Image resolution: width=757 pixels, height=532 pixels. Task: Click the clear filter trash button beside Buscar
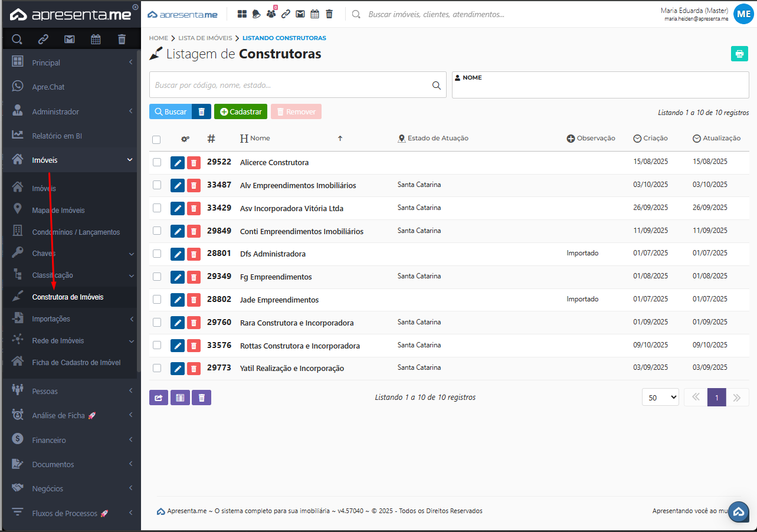pos(201,111)
